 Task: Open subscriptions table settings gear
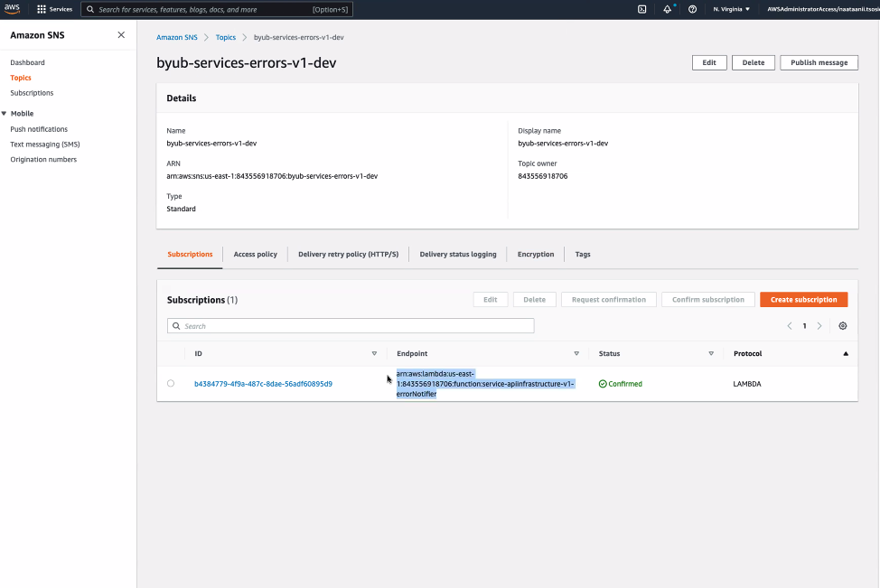point(843,326)
